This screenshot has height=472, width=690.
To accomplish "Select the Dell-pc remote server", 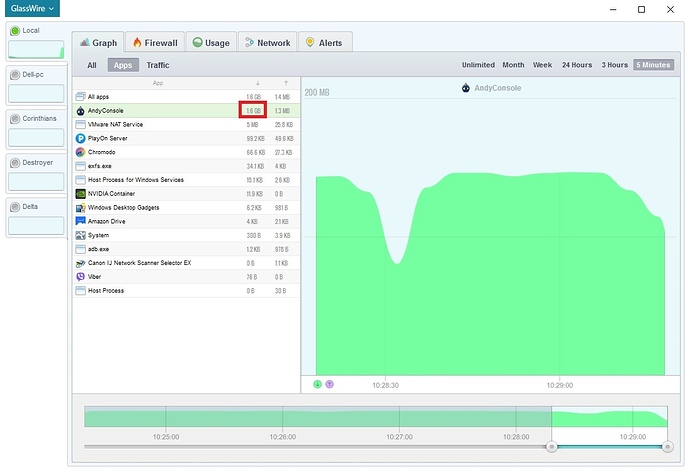I will [x=35, y=85].
